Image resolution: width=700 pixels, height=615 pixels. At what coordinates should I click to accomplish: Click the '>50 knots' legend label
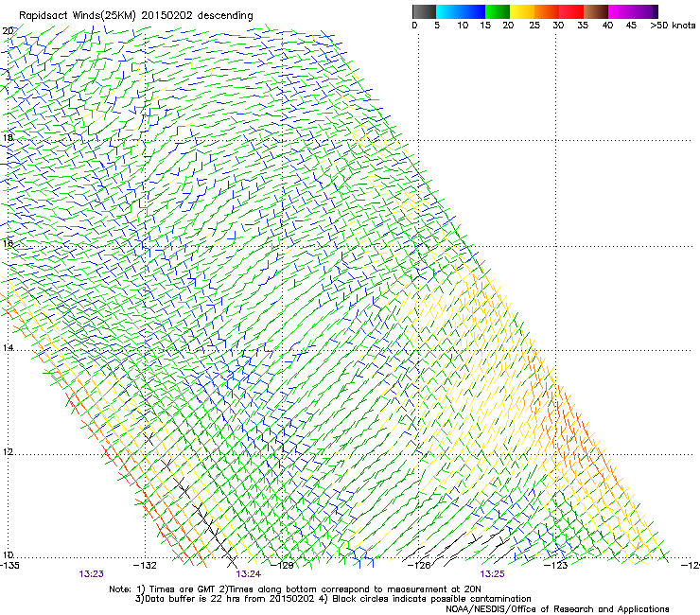click(x=673, y=26)
